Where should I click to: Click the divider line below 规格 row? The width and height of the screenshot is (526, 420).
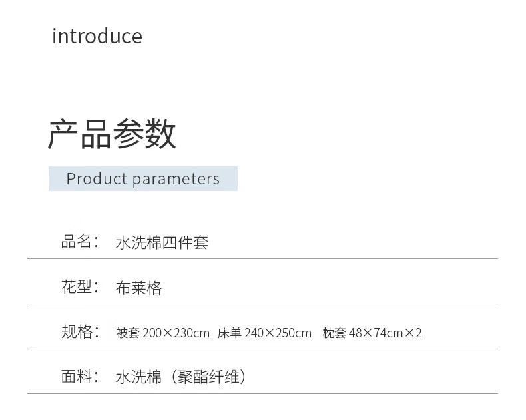262,349
